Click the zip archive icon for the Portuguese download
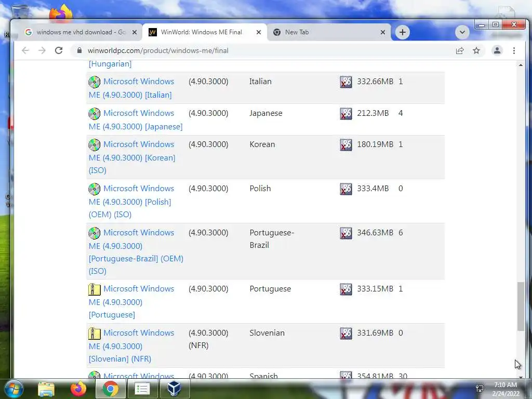Viewport: 532px width, 399px height. (x=95, y=289)
